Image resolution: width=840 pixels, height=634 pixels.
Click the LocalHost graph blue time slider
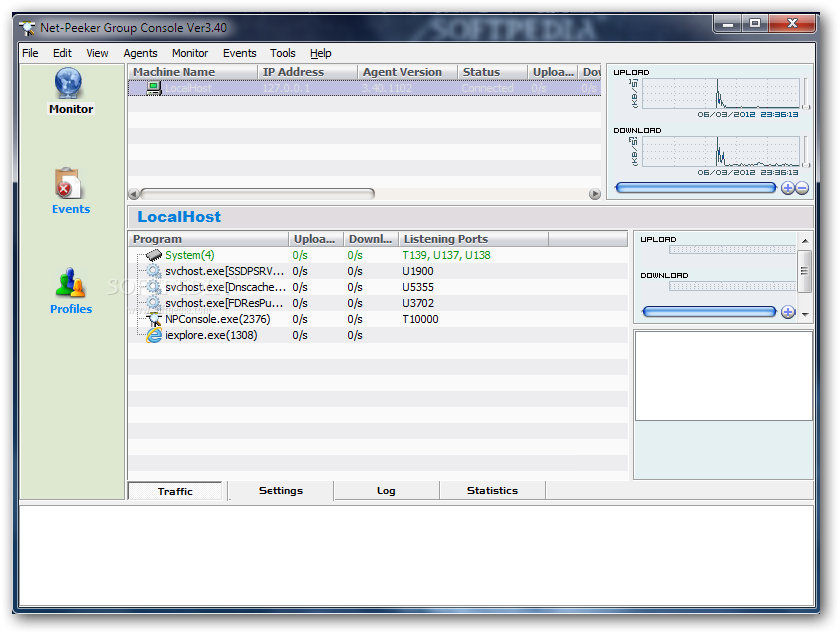(709, 312)
